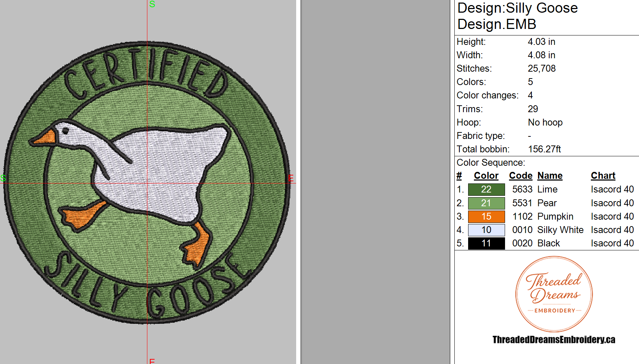This screenshot has height=364, width=639.
Task: Click the Stitches value 25,708
Action: tap(542, 68)
